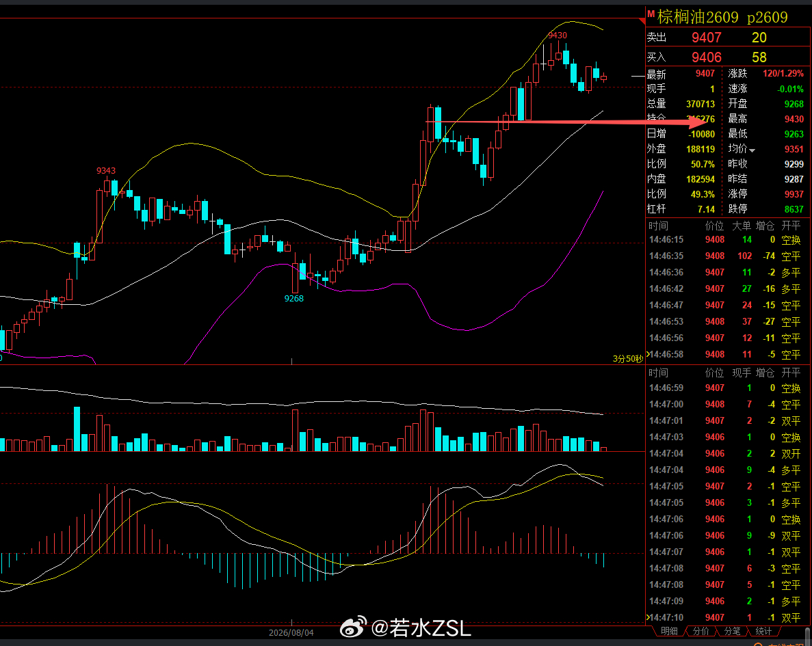812x646 pixels.
Task: Click the arrow marker beside the 14:46:58 row
Action: click(x=647, y=354)
